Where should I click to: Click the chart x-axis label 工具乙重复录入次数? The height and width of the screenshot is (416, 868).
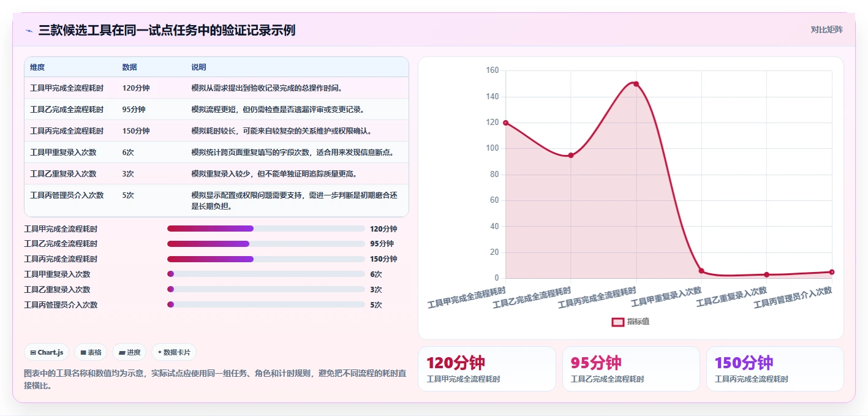pyautogui.click(x=732, y=296)
